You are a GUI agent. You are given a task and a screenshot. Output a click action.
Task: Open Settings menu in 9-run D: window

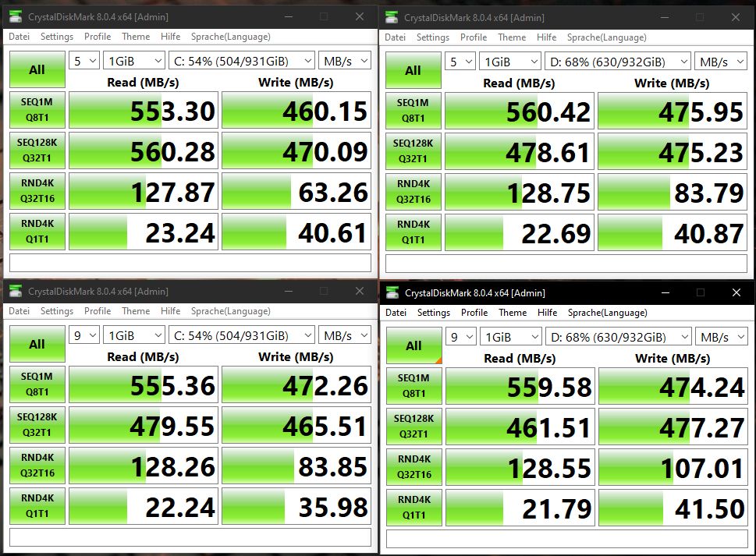[x=434, y=313]
